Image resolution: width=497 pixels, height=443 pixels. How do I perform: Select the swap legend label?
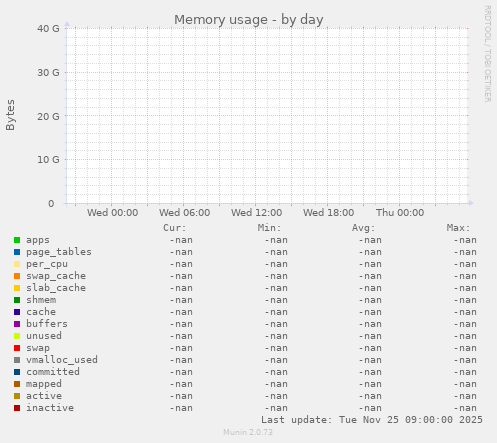(38, 348)
